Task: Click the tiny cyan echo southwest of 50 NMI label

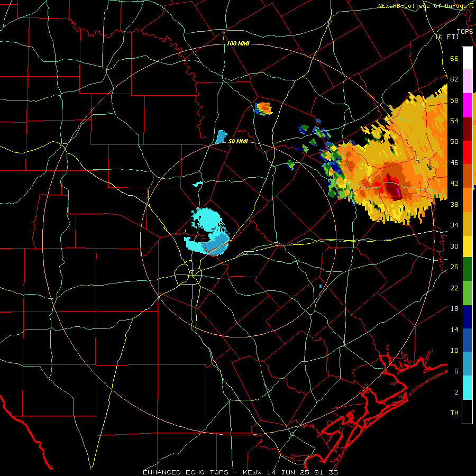Action: (x=198, y=184)
